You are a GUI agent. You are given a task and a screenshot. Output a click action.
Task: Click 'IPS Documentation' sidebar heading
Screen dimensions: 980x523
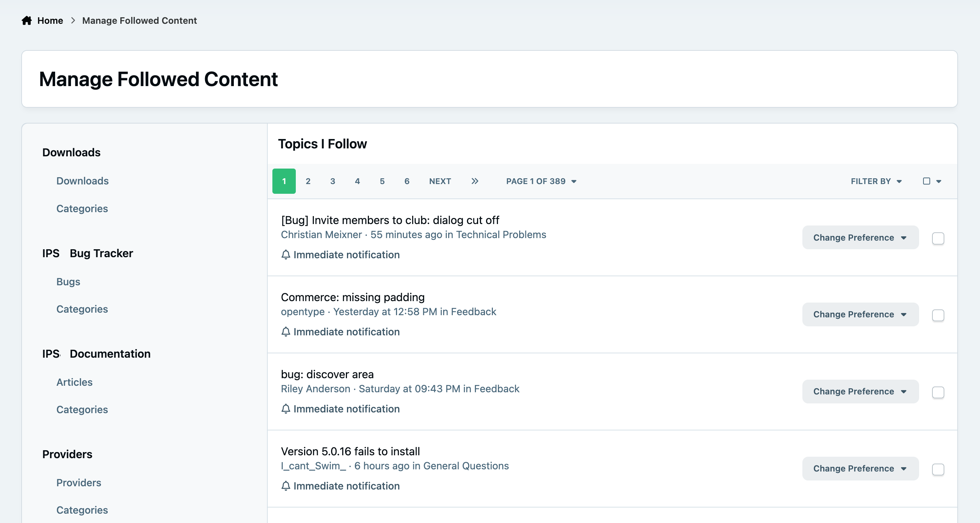pos(96,353)
